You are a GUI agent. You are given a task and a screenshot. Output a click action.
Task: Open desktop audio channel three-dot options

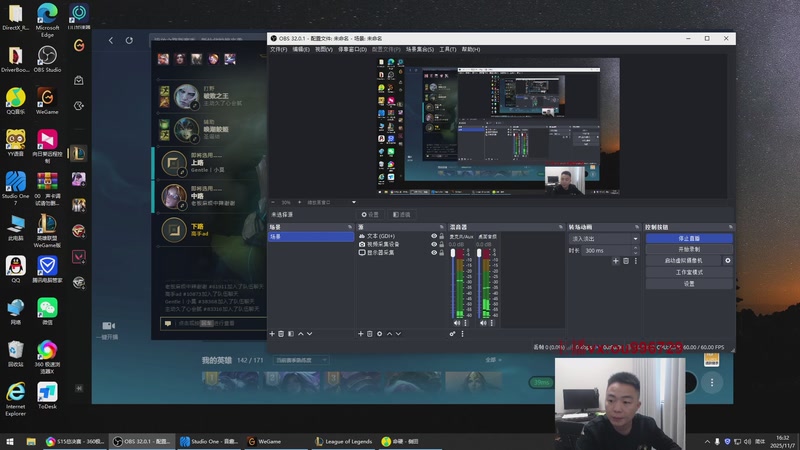coord(492,322)
